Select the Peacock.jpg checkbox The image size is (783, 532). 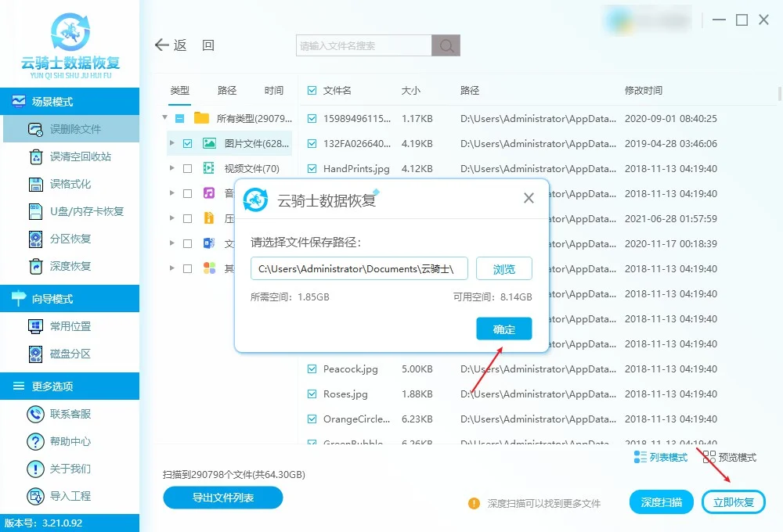311,368
